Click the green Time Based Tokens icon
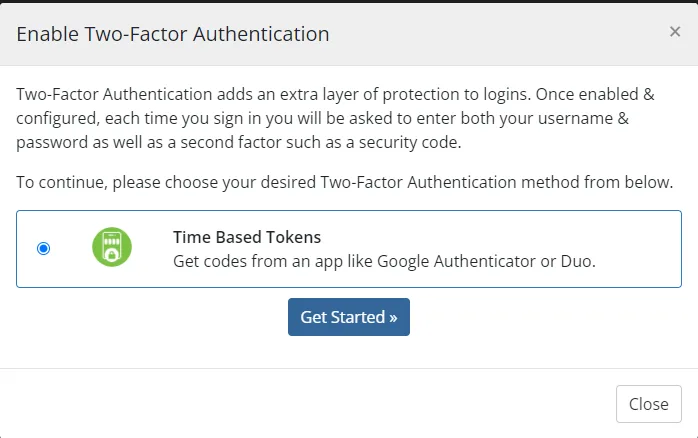Screen dimensions: 698x438 (112, 248)
